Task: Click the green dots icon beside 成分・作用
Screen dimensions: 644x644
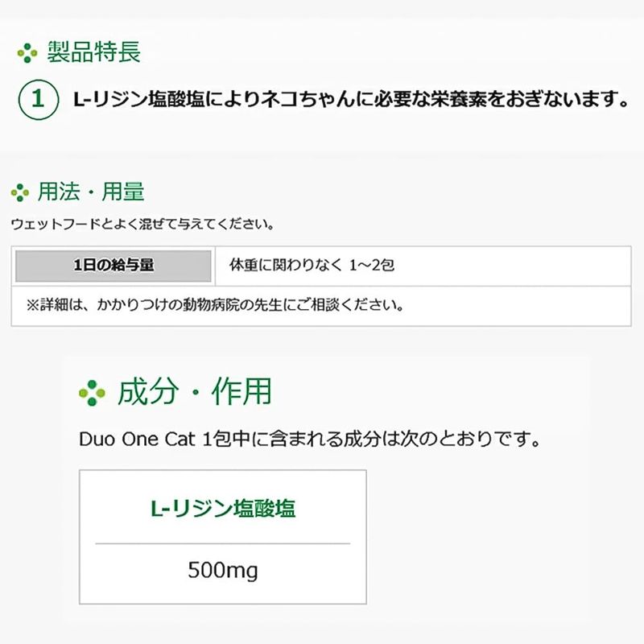Action: tap(92, 393)
